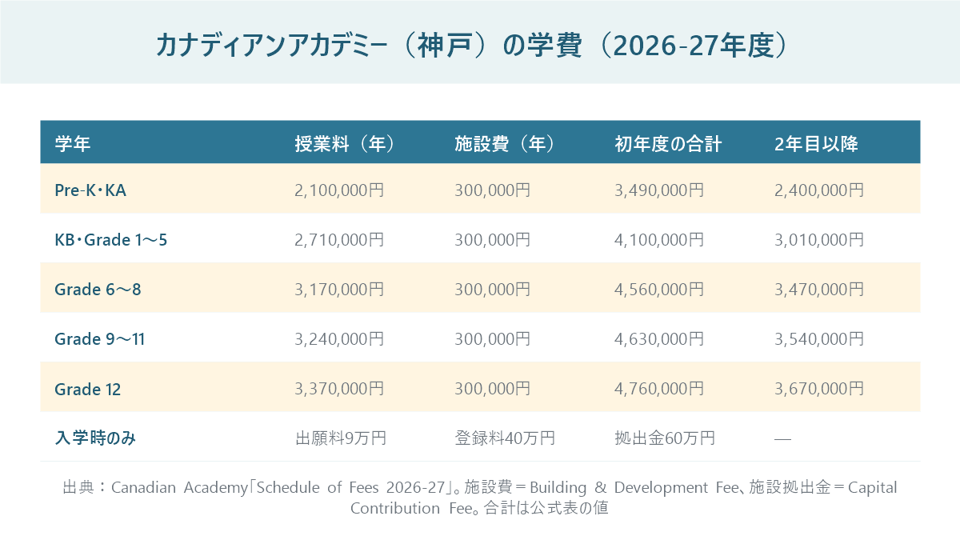960x560 pixels.
Task: Select the 施設費（年） column header
Action: click(x=505, y=145)
